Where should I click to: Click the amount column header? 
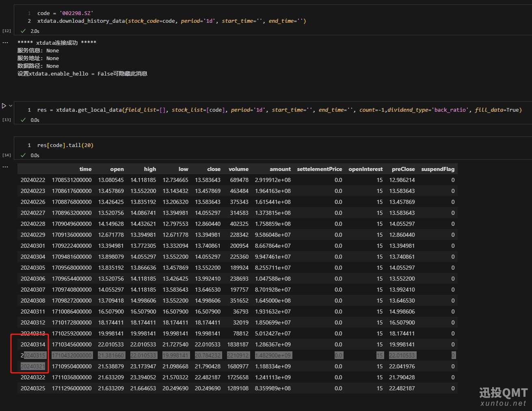pos(280,169)
